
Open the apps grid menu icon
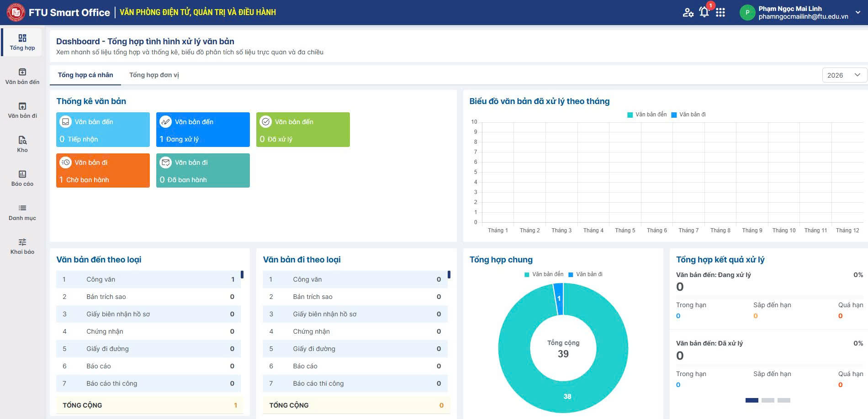coord(720,12)
